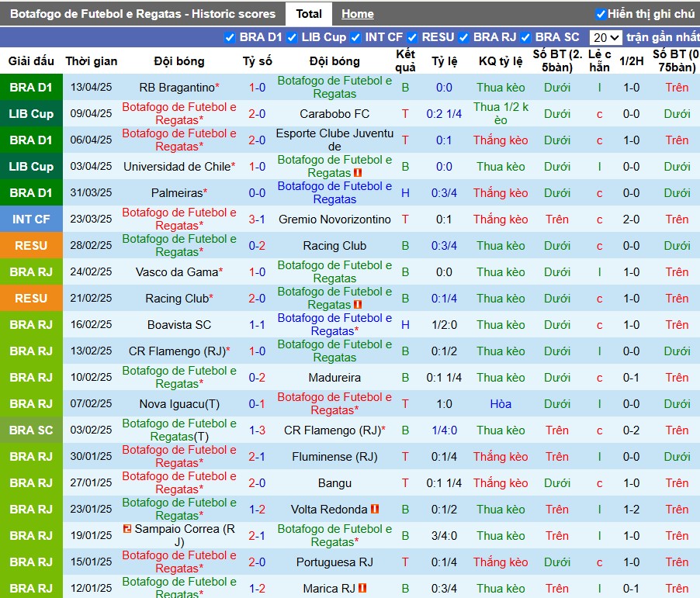Click red card icon beside Volta Redonda
This screenshot has height=598, width=700.
375,509
